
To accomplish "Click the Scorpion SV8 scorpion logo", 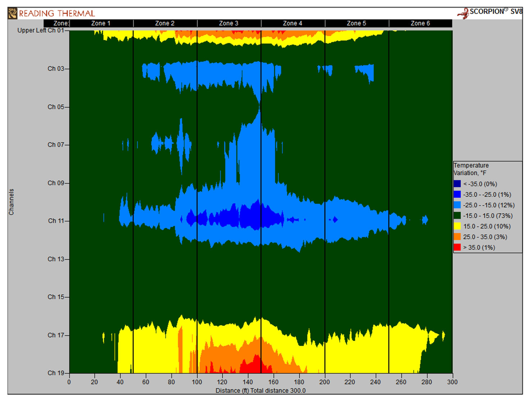I will [x=463, y=14].
